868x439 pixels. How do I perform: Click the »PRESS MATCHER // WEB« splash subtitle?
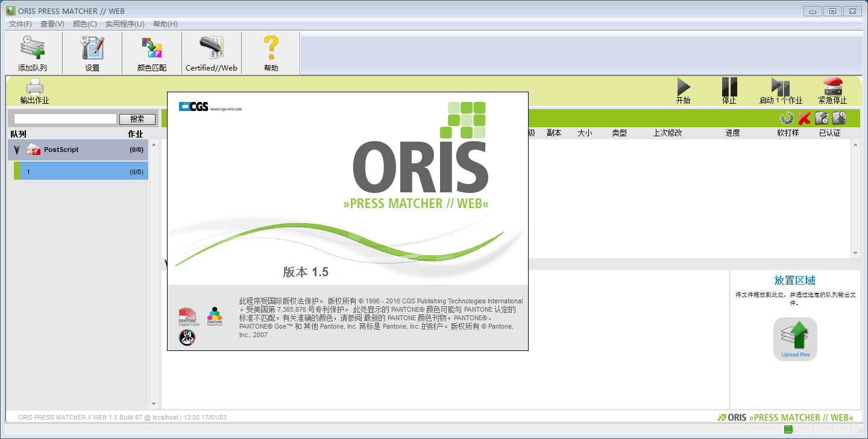coord(416,203)
